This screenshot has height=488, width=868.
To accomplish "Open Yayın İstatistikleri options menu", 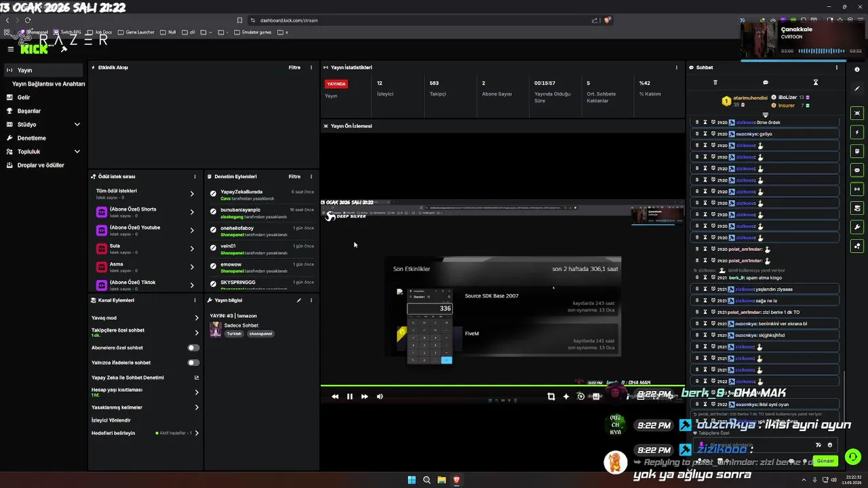I will tap(676, 68).
